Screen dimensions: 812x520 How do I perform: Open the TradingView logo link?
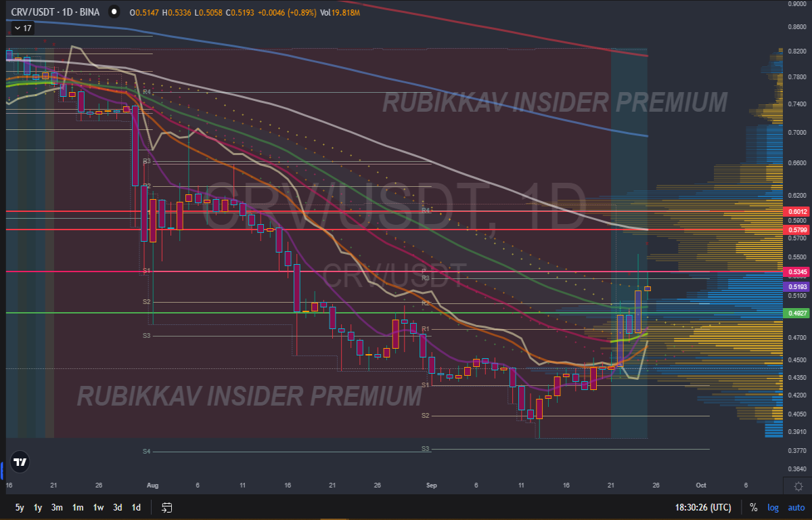pyautogui.click(x=20, y=462)
